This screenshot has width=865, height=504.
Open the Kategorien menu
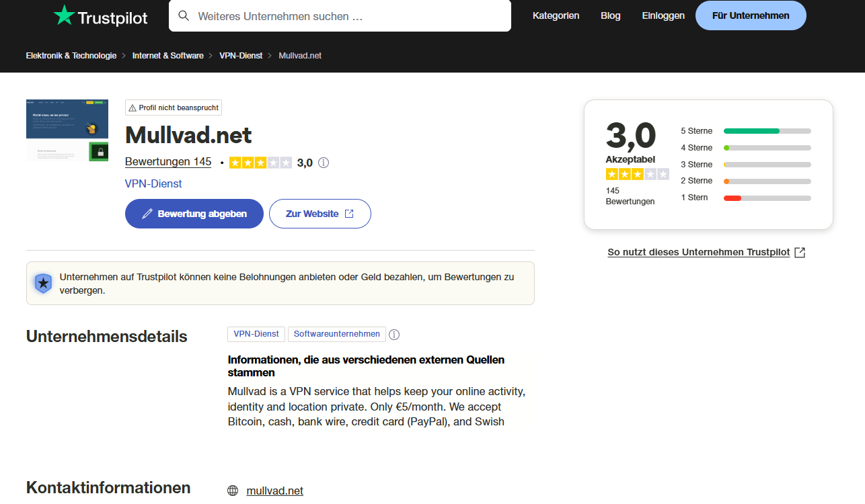(x=556, y=15)
